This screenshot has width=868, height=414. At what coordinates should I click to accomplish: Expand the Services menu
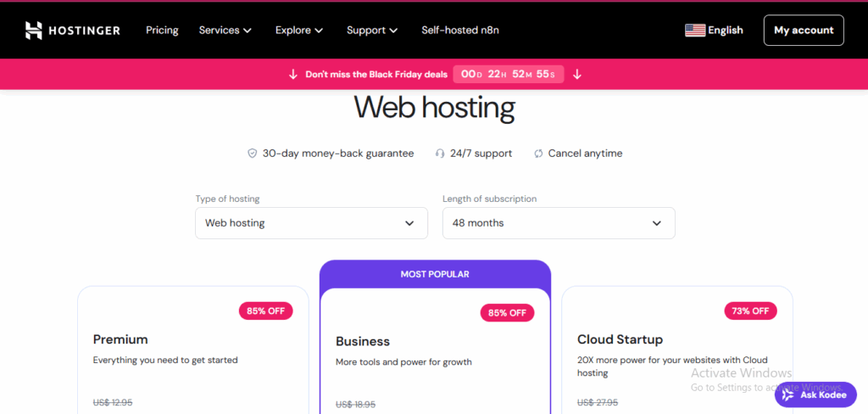tap(225, 31)
